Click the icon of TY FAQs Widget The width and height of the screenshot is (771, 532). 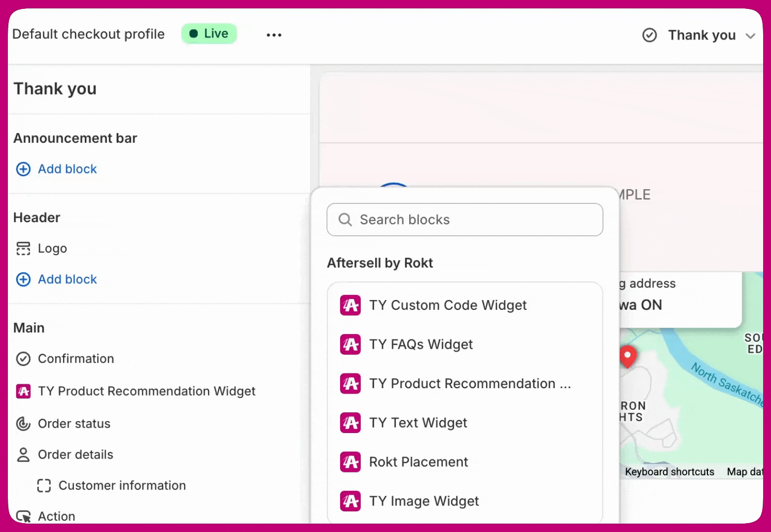pos(350,344)
